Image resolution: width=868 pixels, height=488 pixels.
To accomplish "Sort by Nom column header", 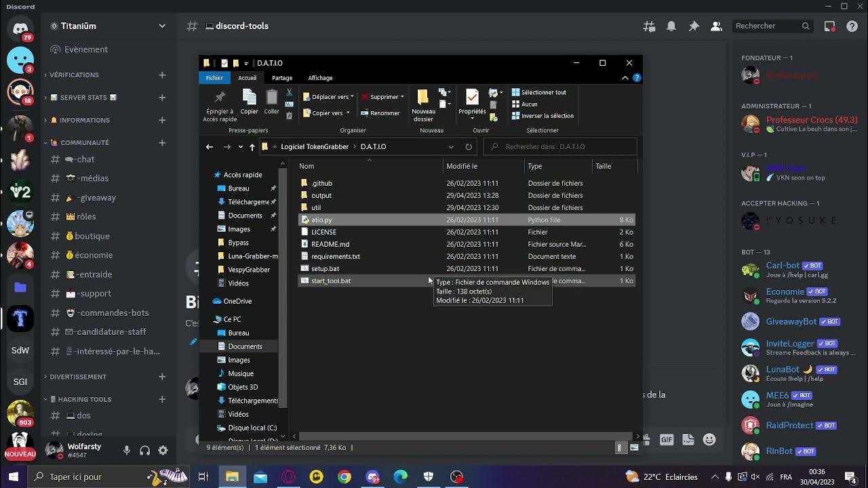I will 370,166.
